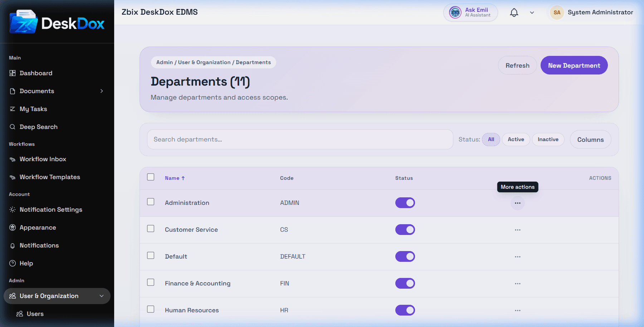Filter departments by Active status
The width and height of the screenshot is (644, 327).
click(x=516, y=139)
